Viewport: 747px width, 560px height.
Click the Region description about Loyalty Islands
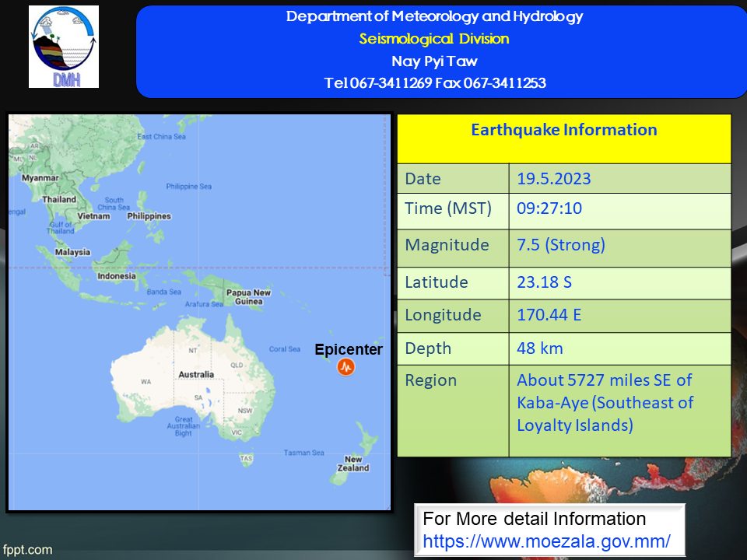pyautogui.click(x=604, y=403)
